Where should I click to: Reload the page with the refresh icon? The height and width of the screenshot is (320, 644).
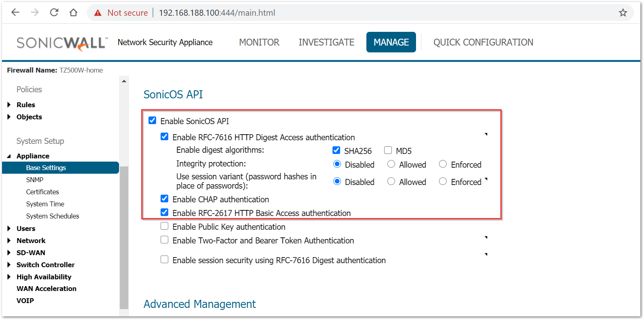(54, 12)
